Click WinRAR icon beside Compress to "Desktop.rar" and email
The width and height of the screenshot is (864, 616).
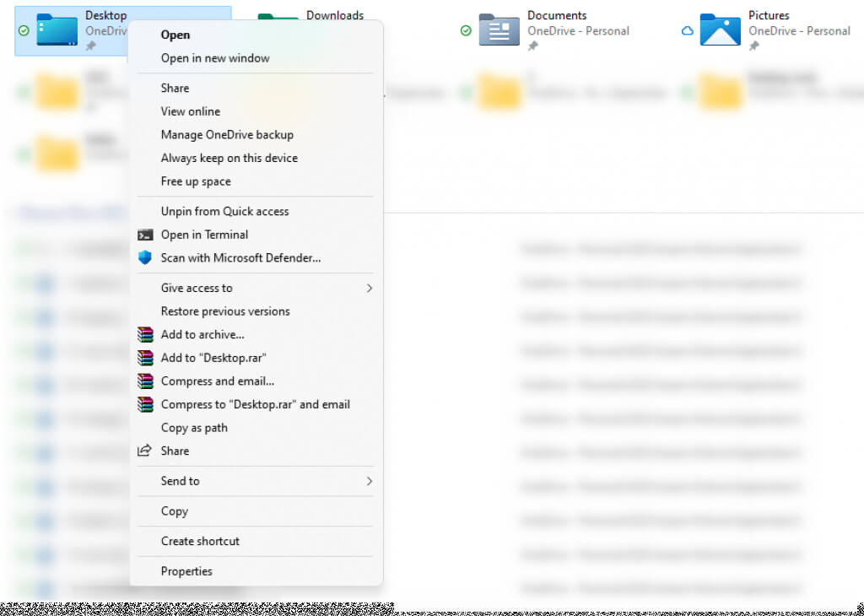145,404
